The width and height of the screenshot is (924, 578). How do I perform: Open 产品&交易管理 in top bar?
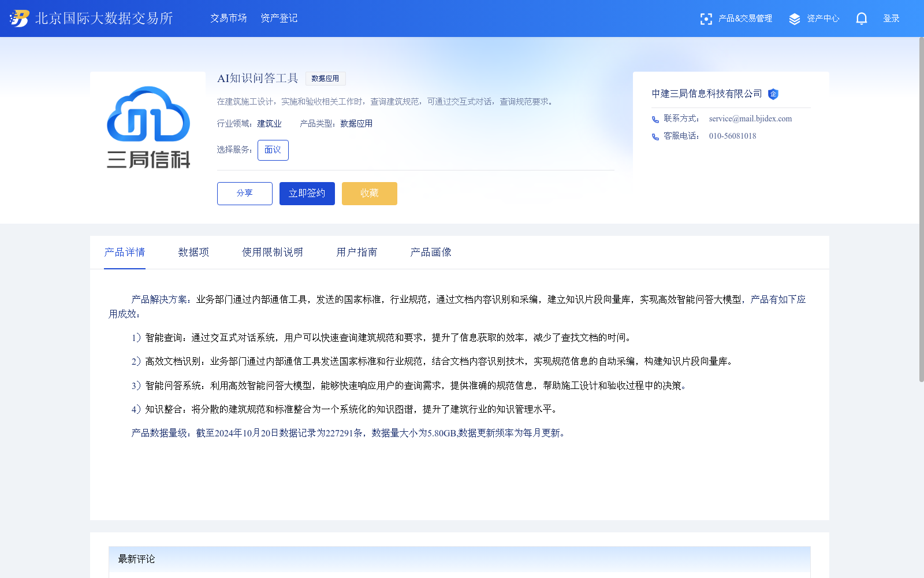pos(745,18)
